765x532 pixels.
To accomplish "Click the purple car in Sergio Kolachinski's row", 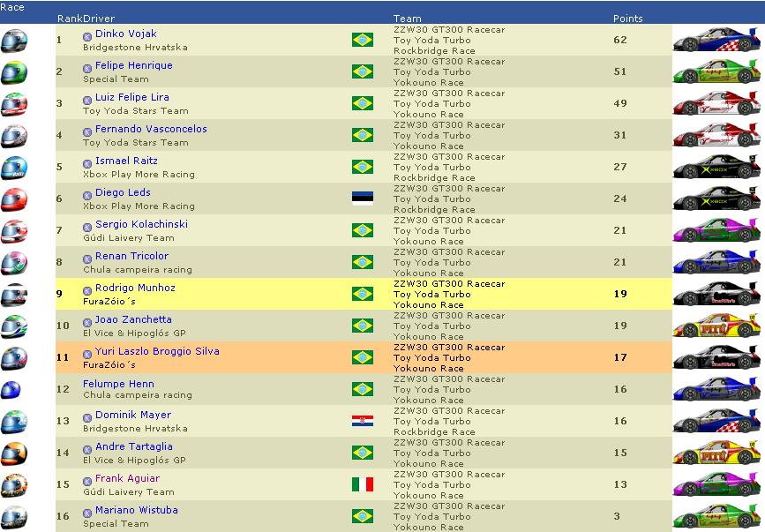I will pyautogui.click(x=716, y=230).
